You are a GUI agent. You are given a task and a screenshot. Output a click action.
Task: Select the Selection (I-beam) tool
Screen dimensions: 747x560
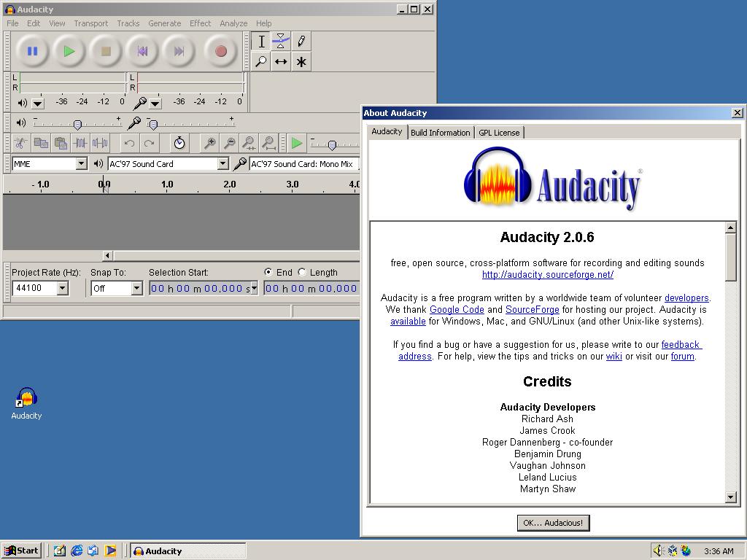[261, 42]
